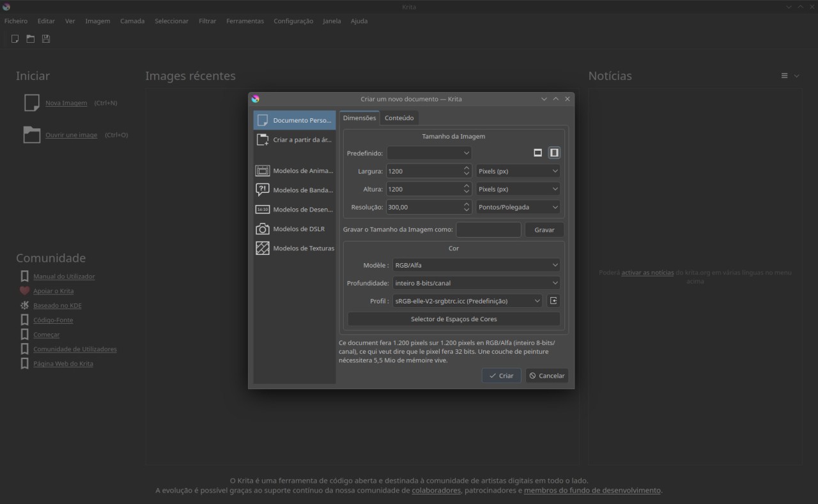The width and height of the screenshot is (818, 504).
Task: Open the Selector de Espaços de Cores
Action: 454,319
